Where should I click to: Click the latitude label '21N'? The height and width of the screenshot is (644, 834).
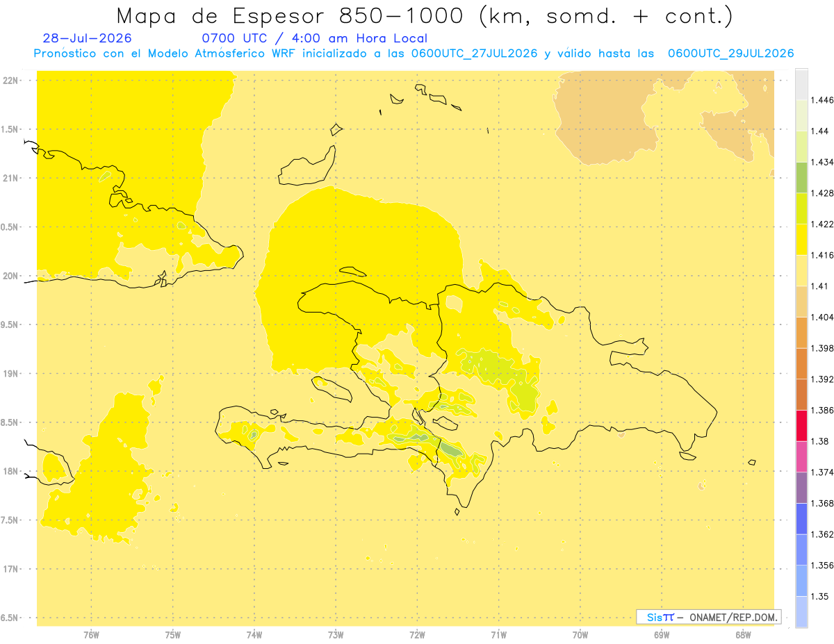pyautogui.click(x=11, y=179)
